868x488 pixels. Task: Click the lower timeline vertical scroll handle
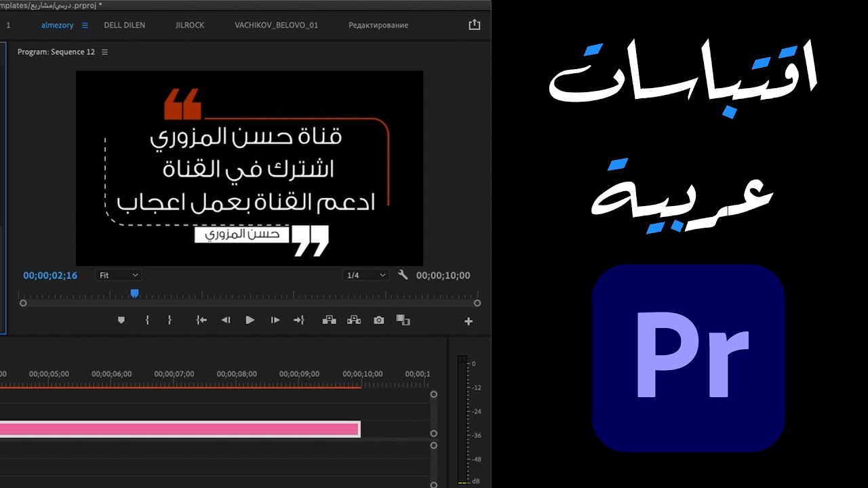point(434,445)
